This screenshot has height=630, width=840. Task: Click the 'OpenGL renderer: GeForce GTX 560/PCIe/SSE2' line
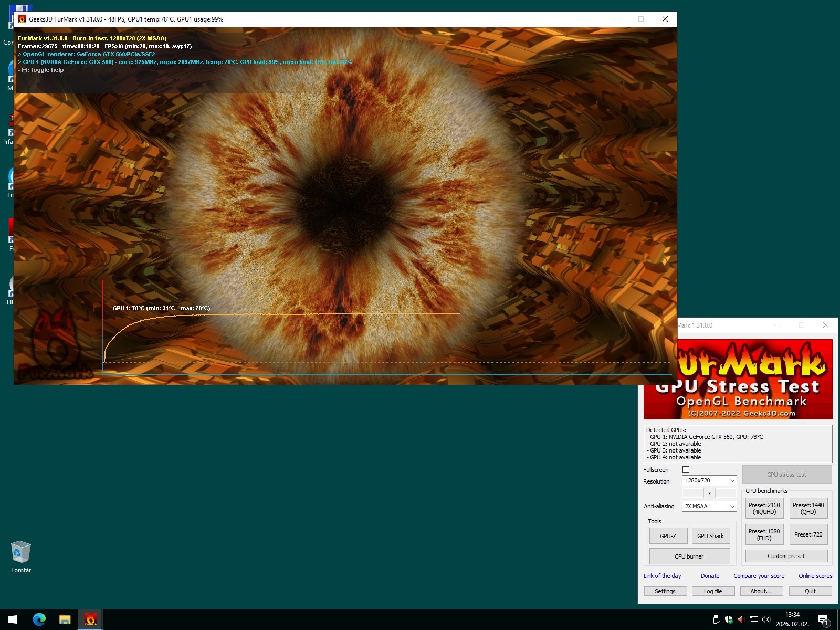[x=87, y=54]
